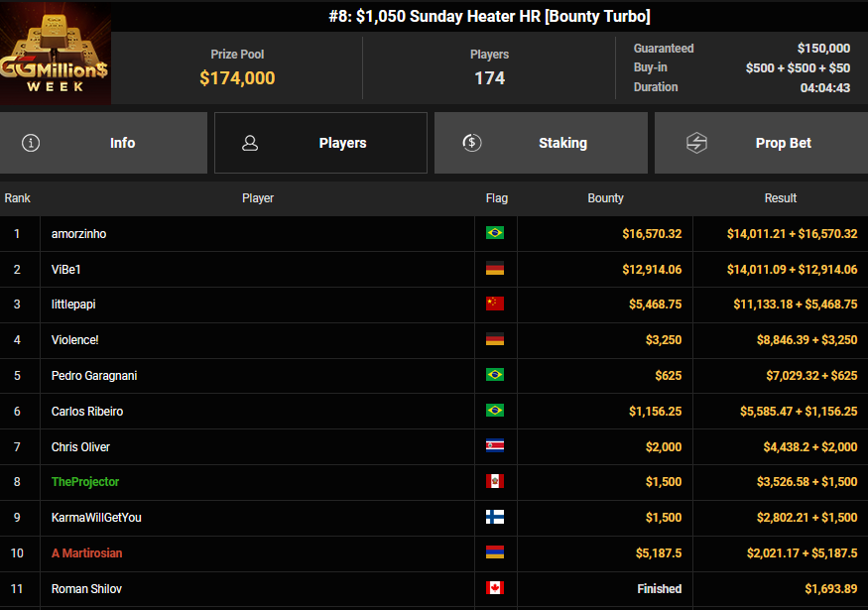Screen dimensions: 868x610
Task: Click the Players person icon
Action: 250,143
